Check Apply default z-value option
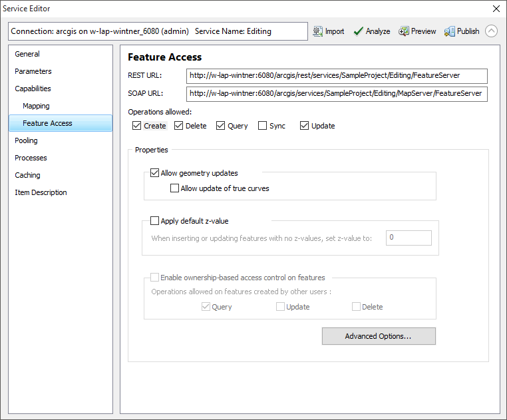 point(155,221)
